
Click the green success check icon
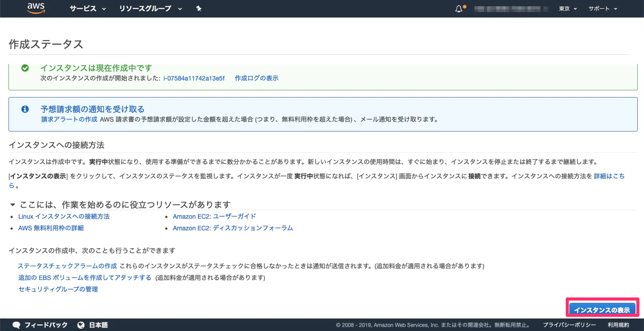[25, 68]
